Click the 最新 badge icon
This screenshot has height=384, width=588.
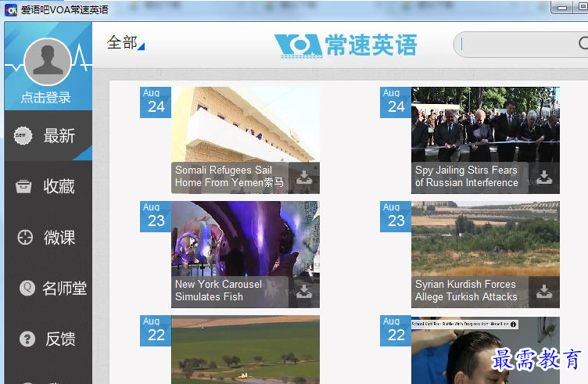click(x=23, y=136)
